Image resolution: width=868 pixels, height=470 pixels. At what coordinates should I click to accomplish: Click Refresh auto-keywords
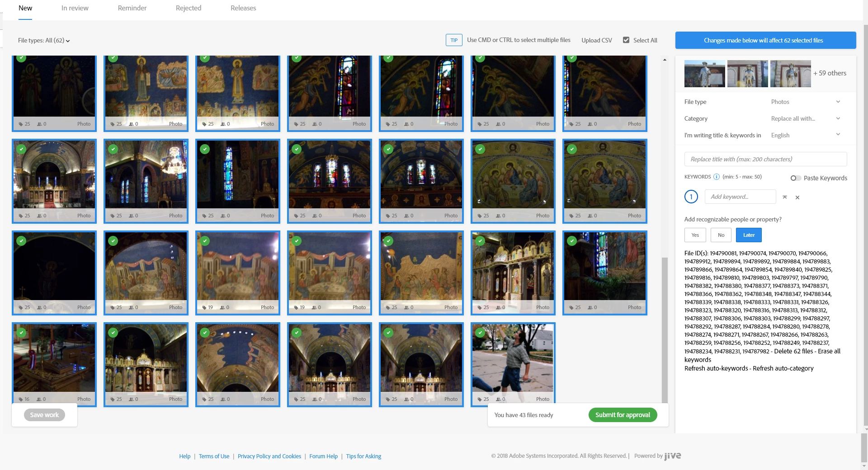click(716, 368)
